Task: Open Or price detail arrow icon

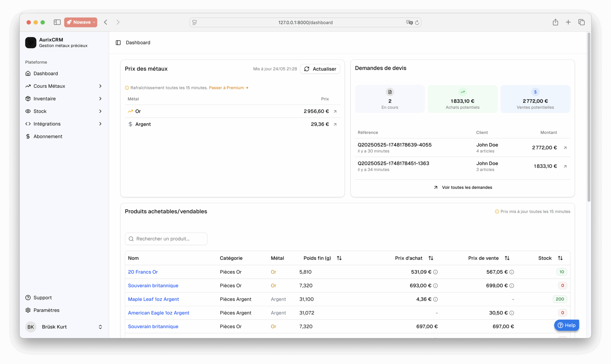Action: (335, 111)
